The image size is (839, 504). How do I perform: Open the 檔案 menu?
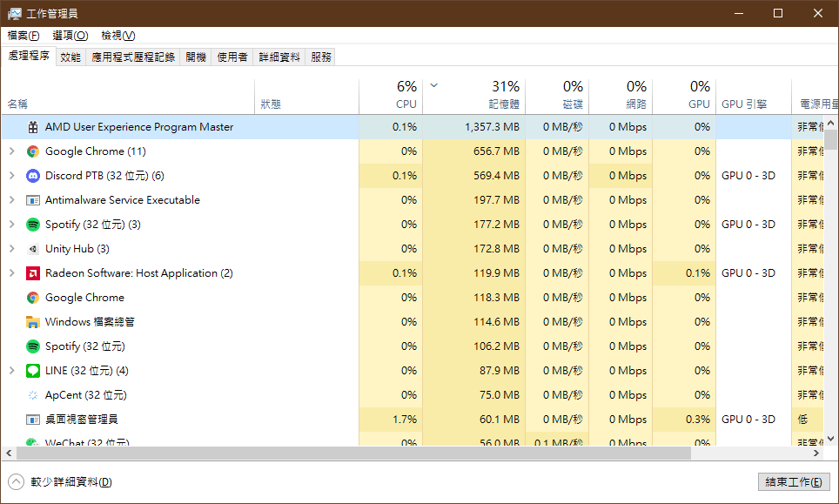(x=23, y=36)
